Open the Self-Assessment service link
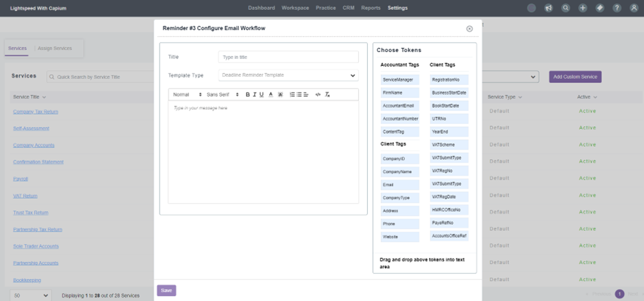644x301 pixels. 32,128
